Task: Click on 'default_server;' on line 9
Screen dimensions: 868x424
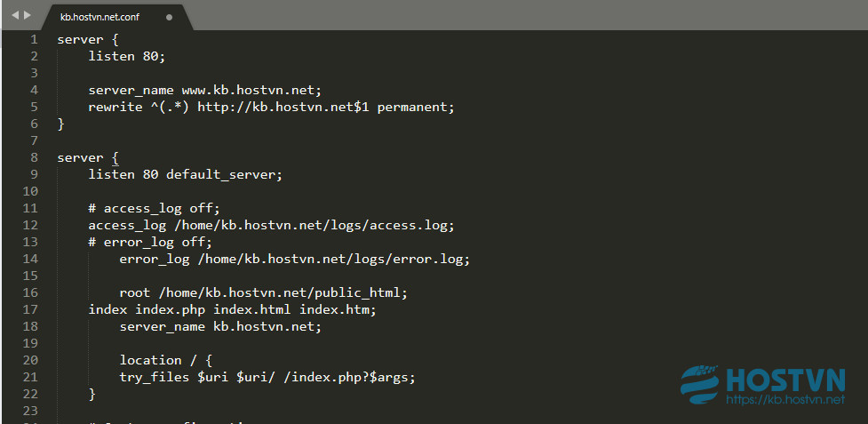Action: click(x=224, y=175)
